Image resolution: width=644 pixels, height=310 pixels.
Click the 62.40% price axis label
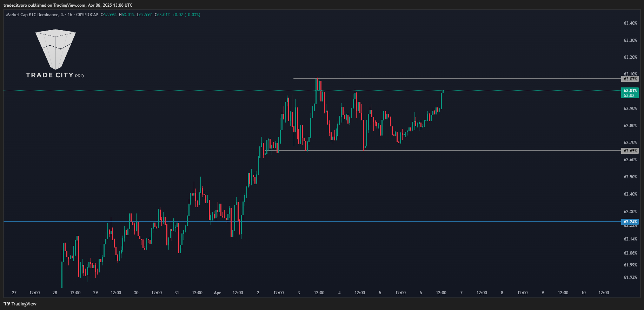point(630,194)
